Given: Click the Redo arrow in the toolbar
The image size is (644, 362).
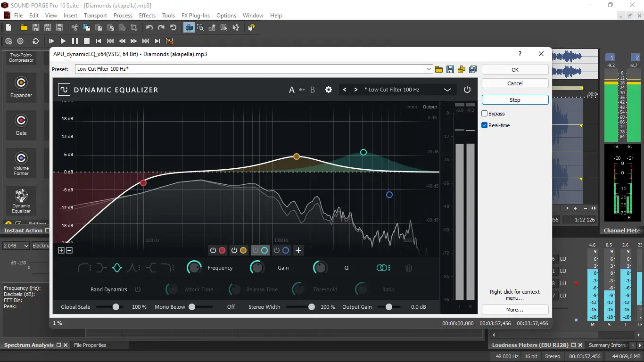Looking at the screenshot, I should 161,28.
